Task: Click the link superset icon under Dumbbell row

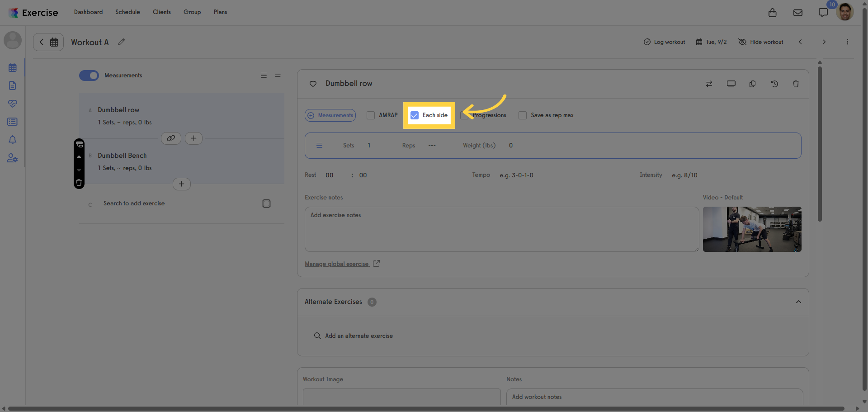Action: coord(171,138)
